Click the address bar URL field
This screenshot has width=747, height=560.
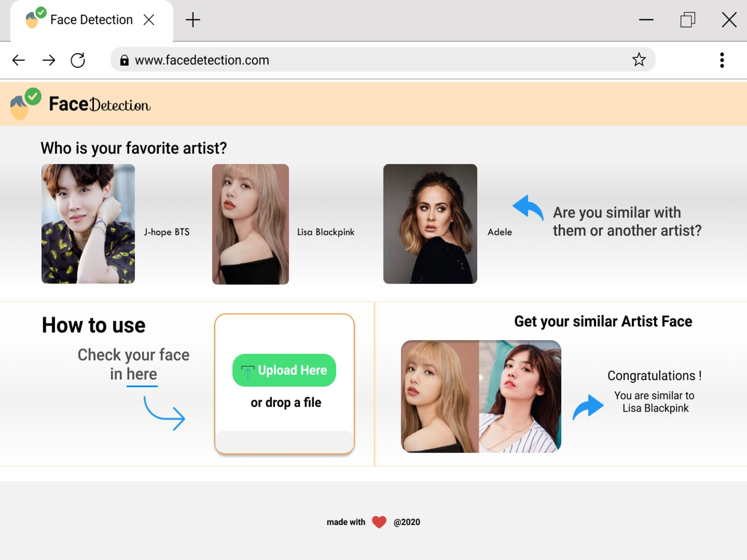pyautogui.click(x=383, y=60)
